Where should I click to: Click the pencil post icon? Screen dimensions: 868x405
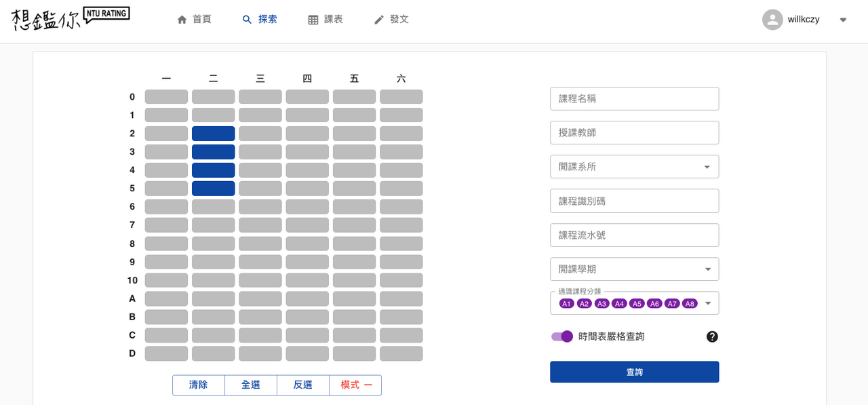coord(379,20)
